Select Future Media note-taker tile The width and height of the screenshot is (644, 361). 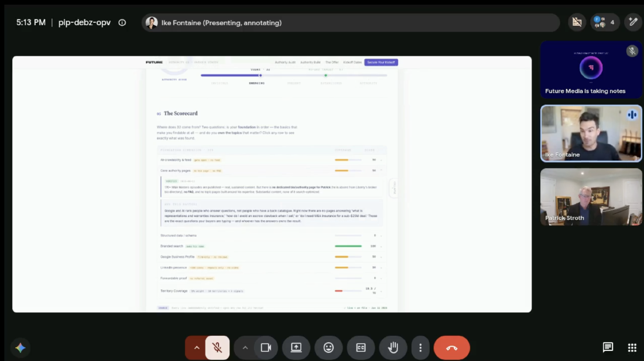(x=591, y=70)
